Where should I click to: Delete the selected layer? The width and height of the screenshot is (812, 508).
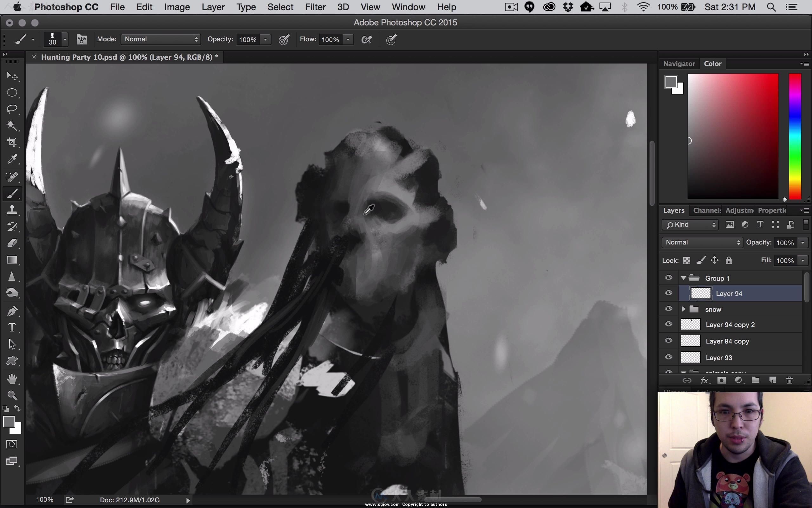789,380
